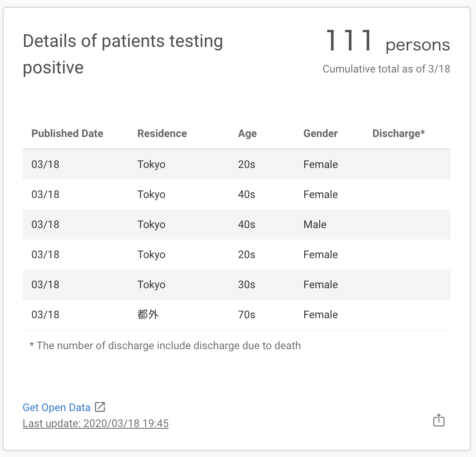Sort table by the Age column header

point(247,133)
